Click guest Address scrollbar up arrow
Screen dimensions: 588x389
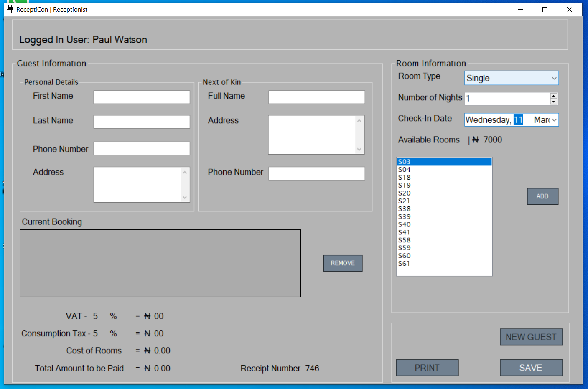[185, 172]
